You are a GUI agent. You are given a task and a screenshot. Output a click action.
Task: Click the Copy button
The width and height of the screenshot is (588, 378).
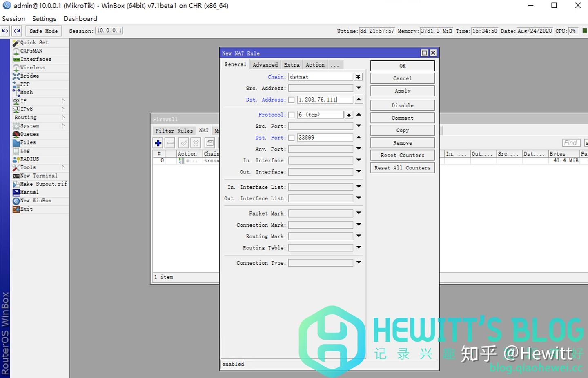tap(403, 131)
